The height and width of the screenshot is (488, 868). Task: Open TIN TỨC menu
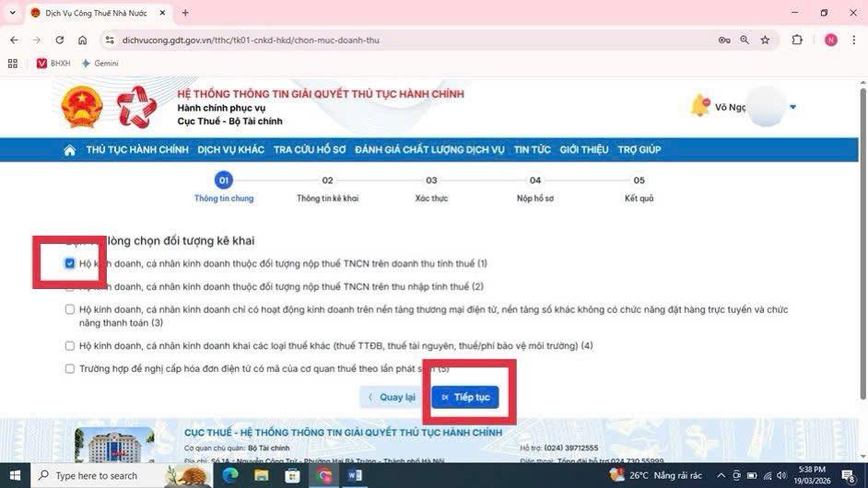tap(532, 150)
